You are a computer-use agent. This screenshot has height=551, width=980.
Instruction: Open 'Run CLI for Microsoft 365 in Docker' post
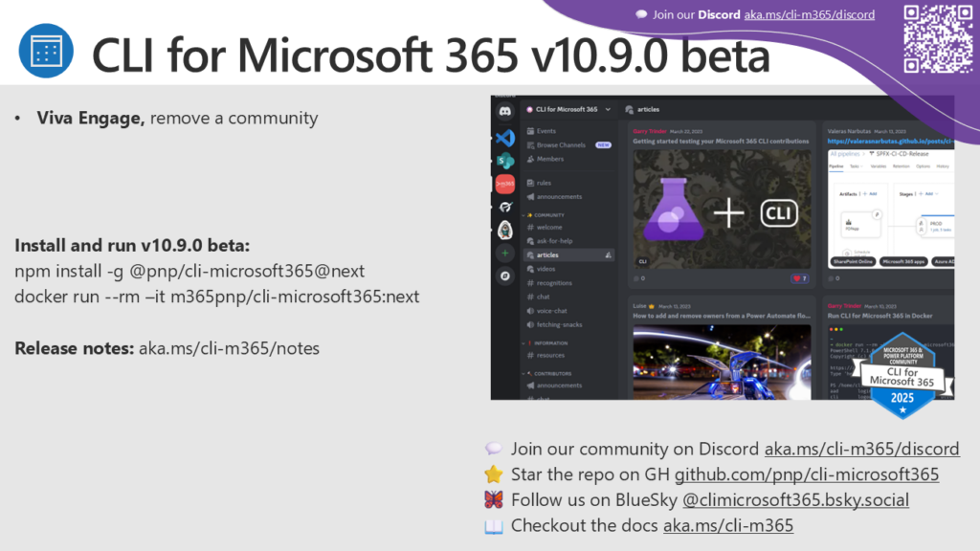880,316
